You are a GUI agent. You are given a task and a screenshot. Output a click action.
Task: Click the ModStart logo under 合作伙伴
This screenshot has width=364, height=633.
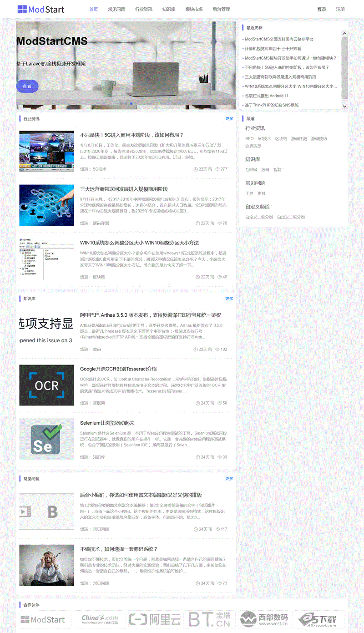coord(44,619)
